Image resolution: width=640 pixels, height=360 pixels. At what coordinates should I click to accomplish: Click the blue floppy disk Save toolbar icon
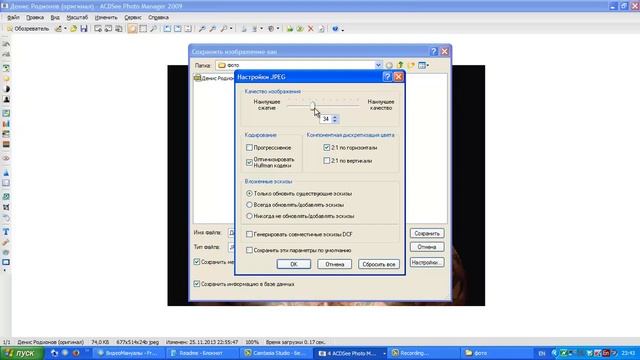coord(84,29)
